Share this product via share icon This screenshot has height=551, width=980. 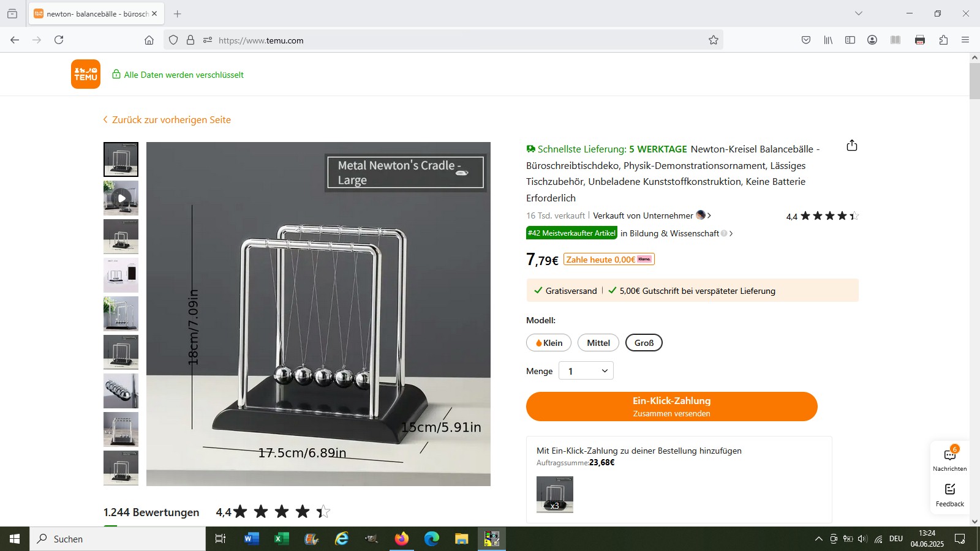(851, 146)
